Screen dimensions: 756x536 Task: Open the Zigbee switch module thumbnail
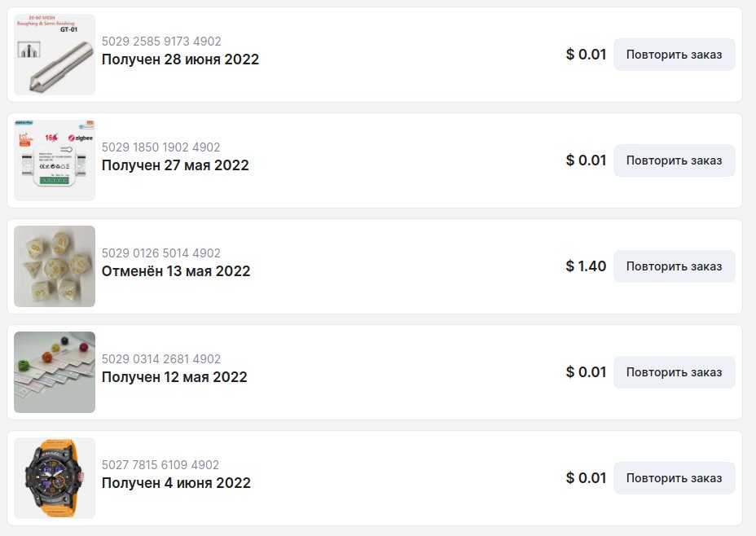pyautogui.click(x=55, y=160)
